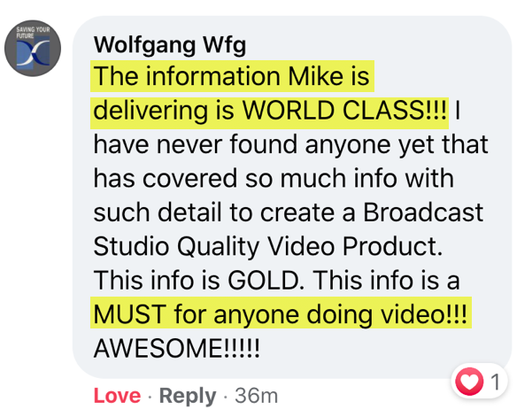
Task: Open the 36m timestamp link
Action: [256, 396]
